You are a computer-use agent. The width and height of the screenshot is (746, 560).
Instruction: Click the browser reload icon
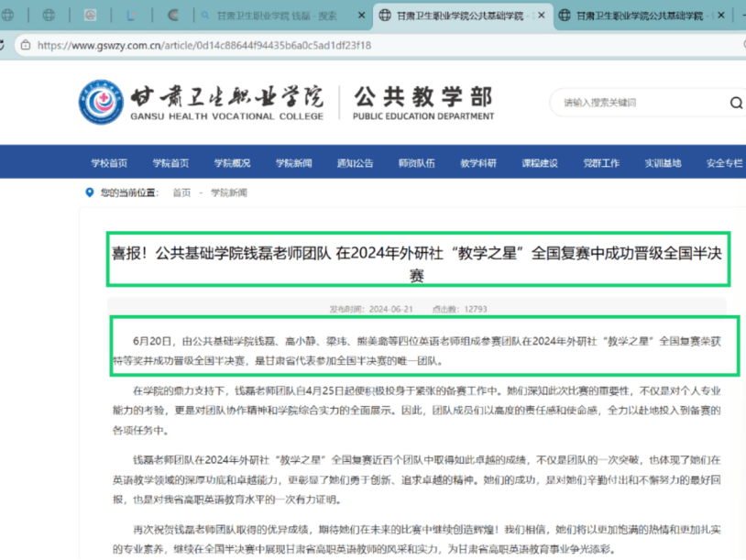tap(2, 45)
